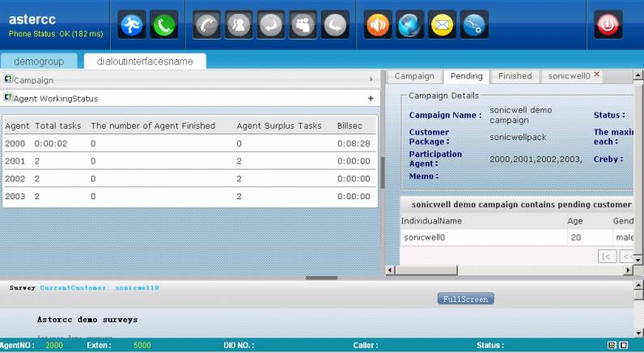Close the sonicwell0 tab
The width and height of the screenshot is (644, 353).
(x=597, y=74)
